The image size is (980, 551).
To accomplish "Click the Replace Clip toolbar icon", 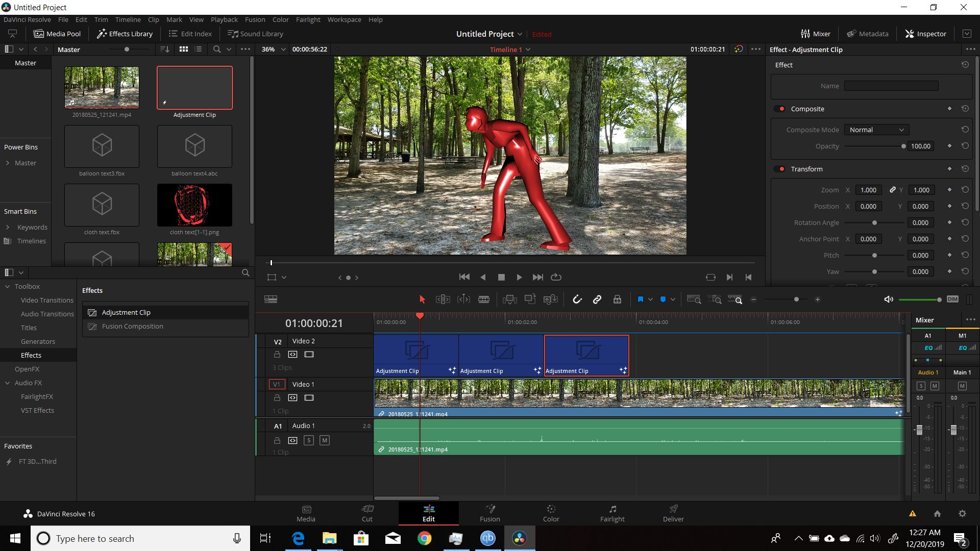I will (x=550, y=299).
